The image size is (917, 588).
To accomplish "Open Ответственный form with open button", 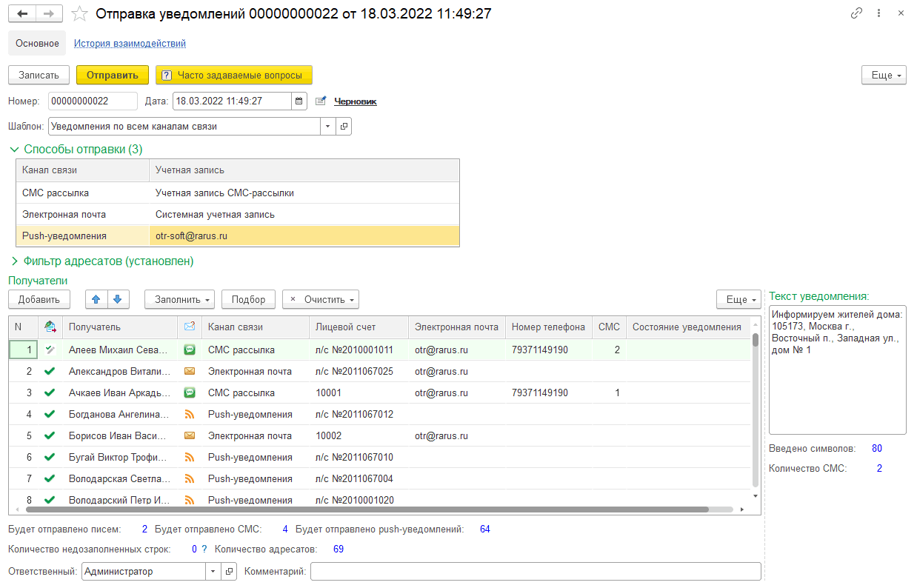I will (x=229, y=572).
